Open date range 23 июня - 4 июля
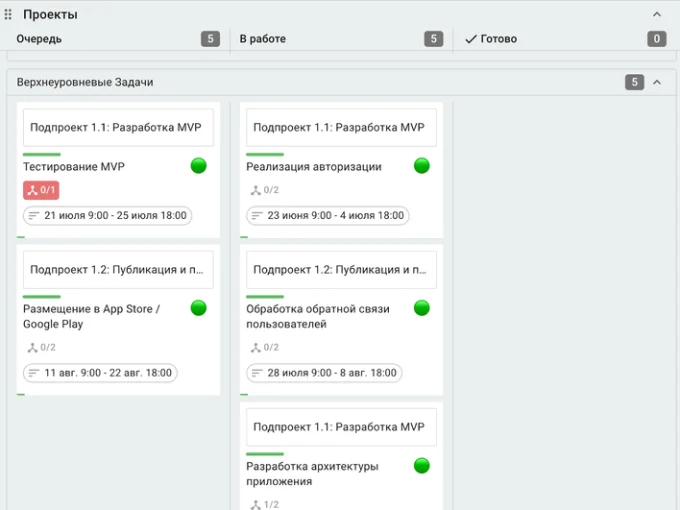The image size is (680, 510). tap(327, 215)
